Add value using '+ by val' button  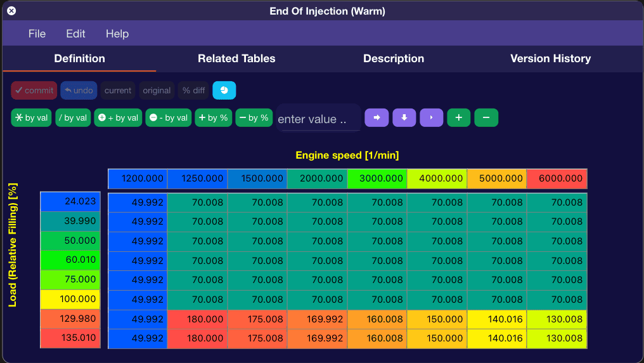tap(118, 117)
